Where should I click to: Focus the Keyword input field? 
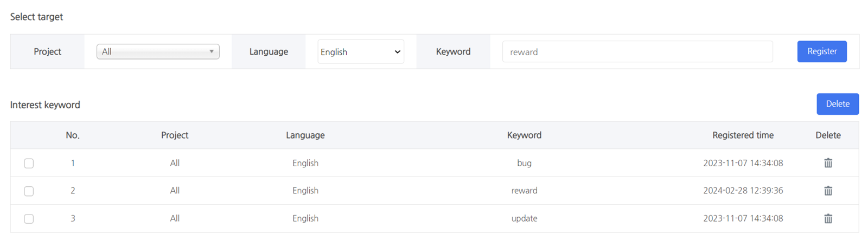tap(637, 52)
